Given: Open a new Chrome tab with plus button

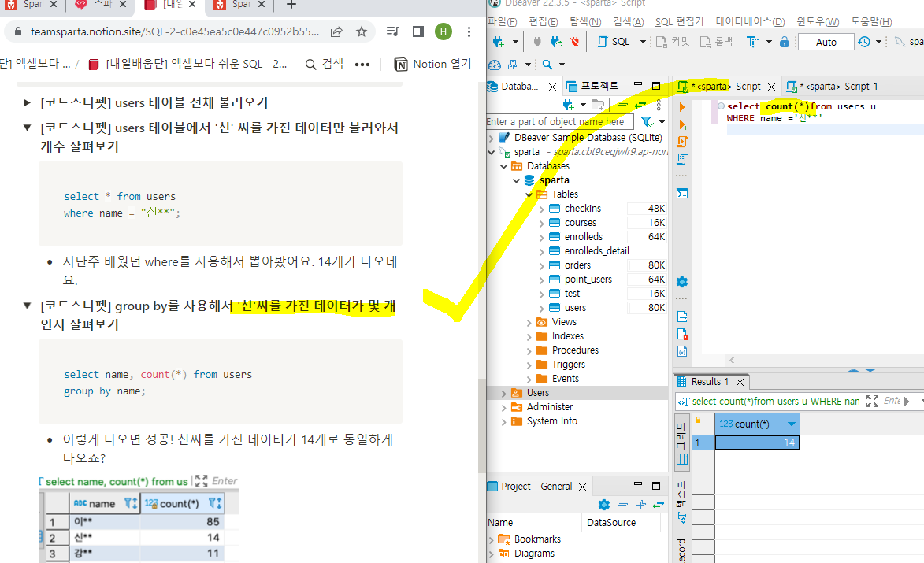Looking at the screenshot, I should 291,6.
